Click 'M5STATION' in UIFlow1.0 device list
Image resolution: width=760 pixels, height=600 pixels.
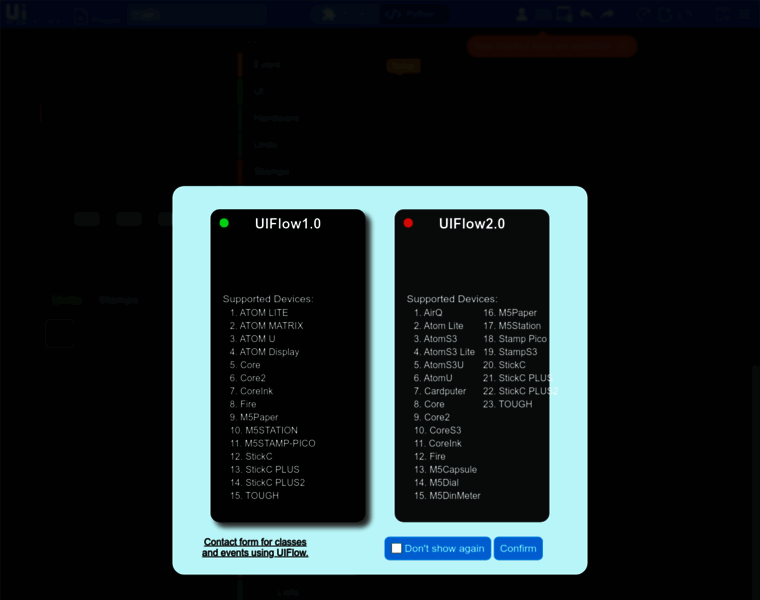[271, 430]
